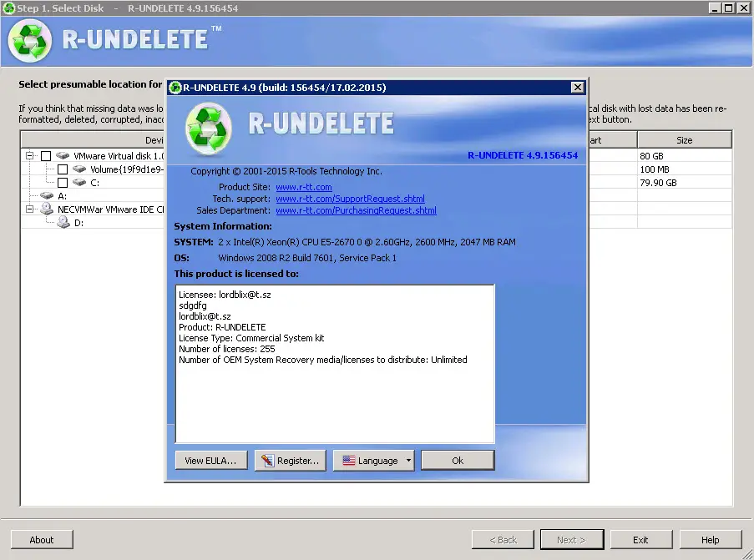Click the Volume{19f9d1e9 drive icon

(79, 169)
